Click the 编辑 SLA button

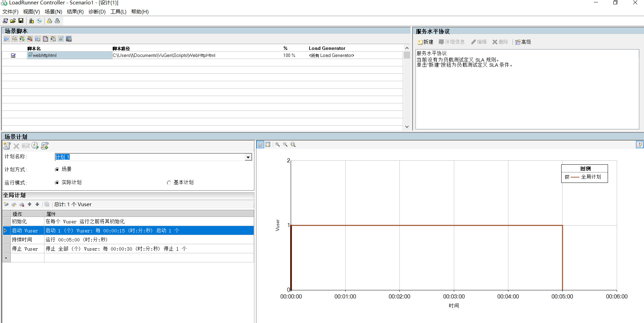pyautogui.click(x=479, y=42)
